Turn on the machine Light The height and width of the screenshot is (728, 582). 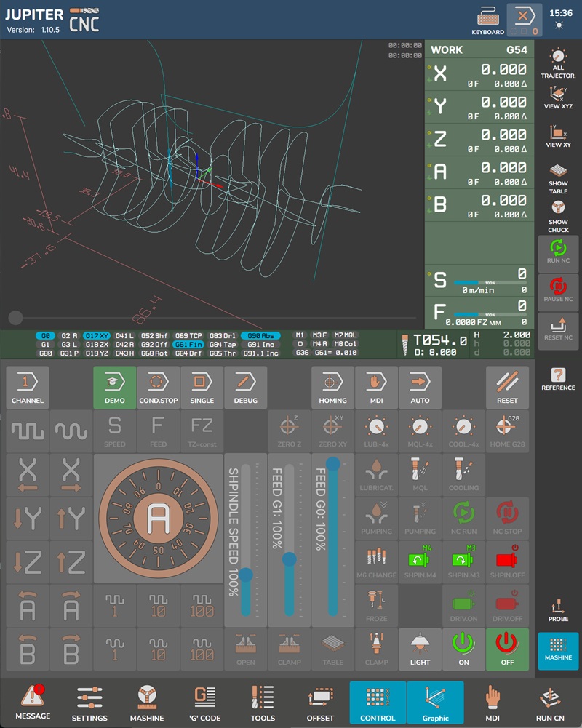click(420, 649)
